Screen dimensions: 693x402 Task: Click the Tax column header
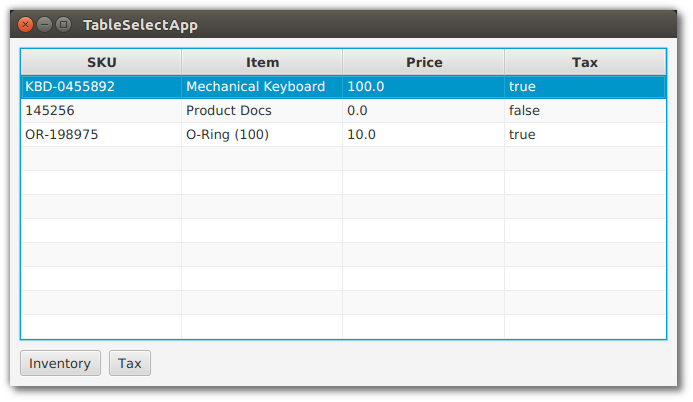click(585, 62)
